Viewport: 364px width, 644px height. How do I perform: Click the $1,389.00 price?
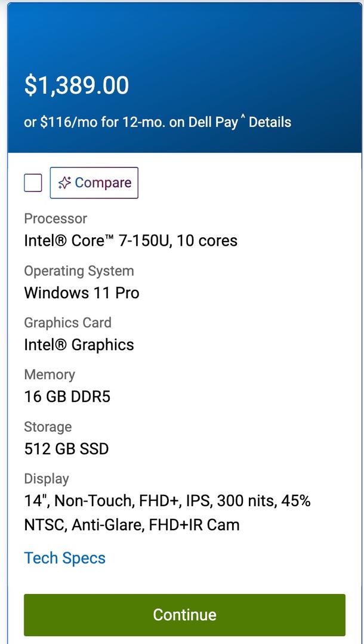point(76,85)
